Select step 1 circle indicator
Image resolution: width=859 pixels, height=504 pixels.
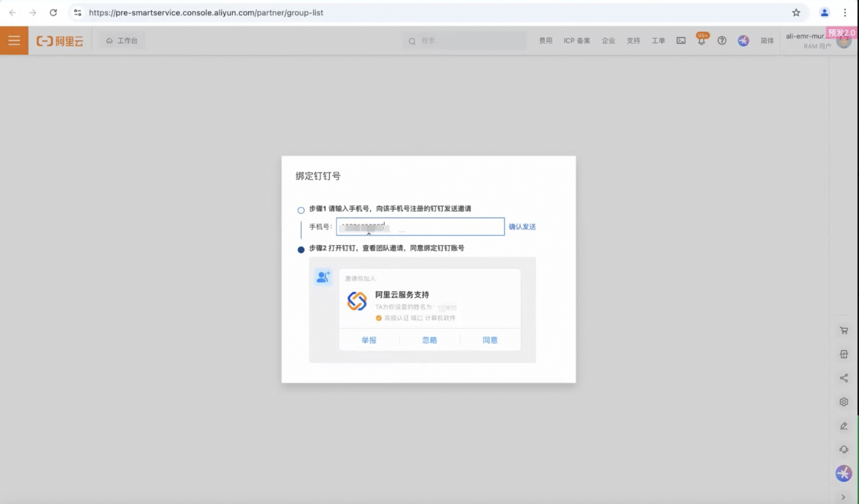coord(301,210)
